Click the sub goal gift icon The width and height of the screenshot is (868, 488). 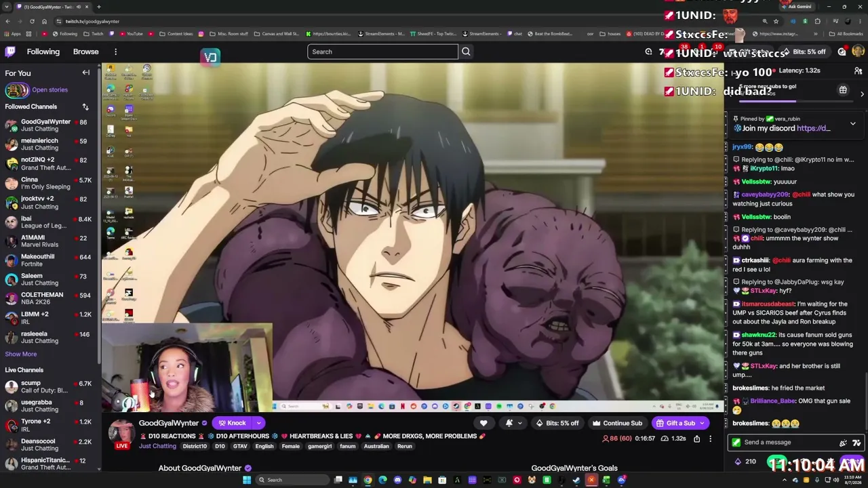click(843, 90)
